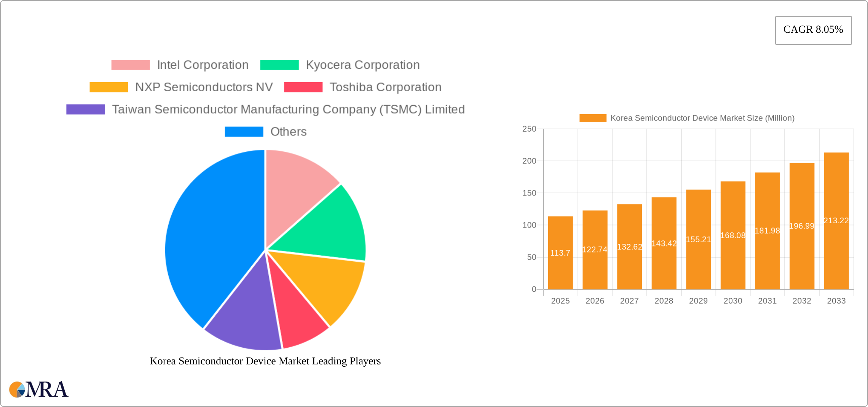Click the Others blue legend swatch

pos(244,132)
